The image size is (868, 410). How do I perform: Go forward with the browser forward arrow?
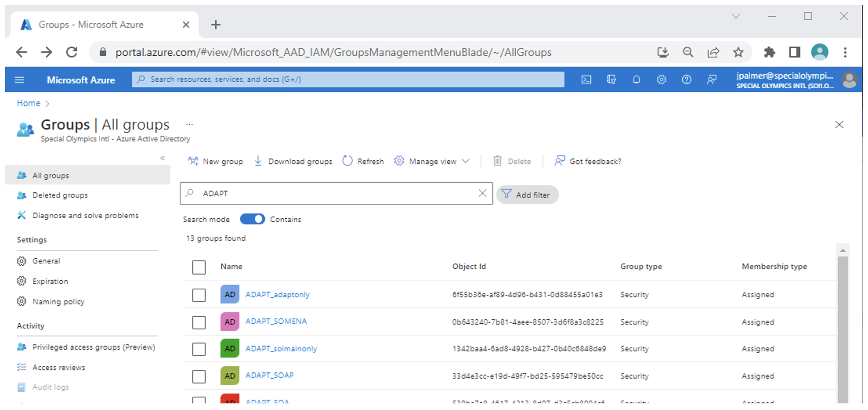point(47,52)
